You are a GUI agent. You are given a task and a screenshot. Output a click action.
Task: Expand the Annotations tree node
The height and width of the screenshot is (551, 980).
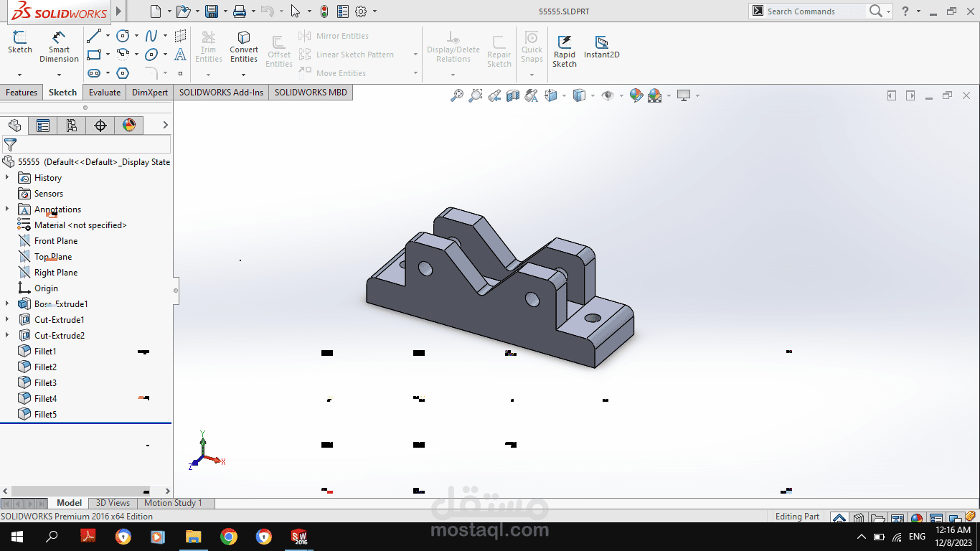7,209
